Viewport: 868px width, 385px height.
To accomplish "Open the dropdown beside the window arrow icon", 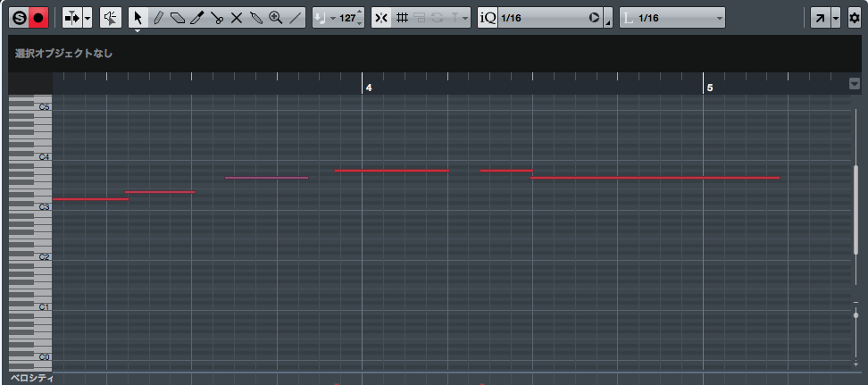I will click(x=836, y=18).
